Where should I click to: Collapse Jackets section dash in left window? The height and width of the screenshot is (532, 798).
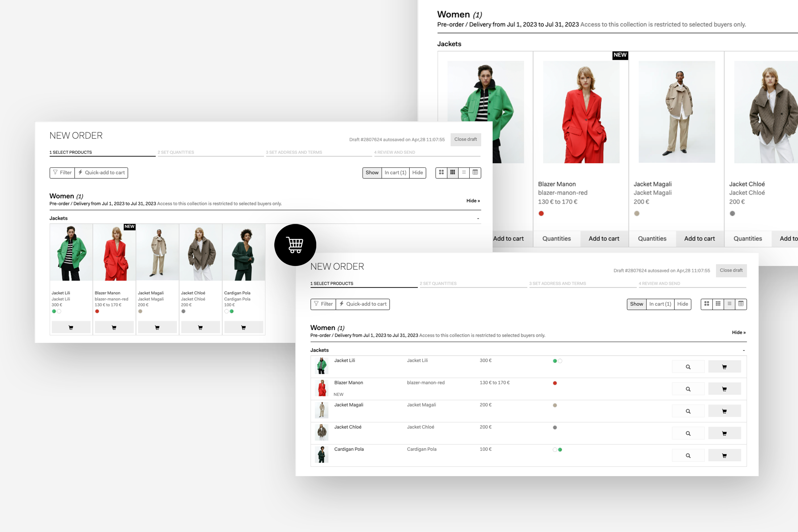point(478,218)
